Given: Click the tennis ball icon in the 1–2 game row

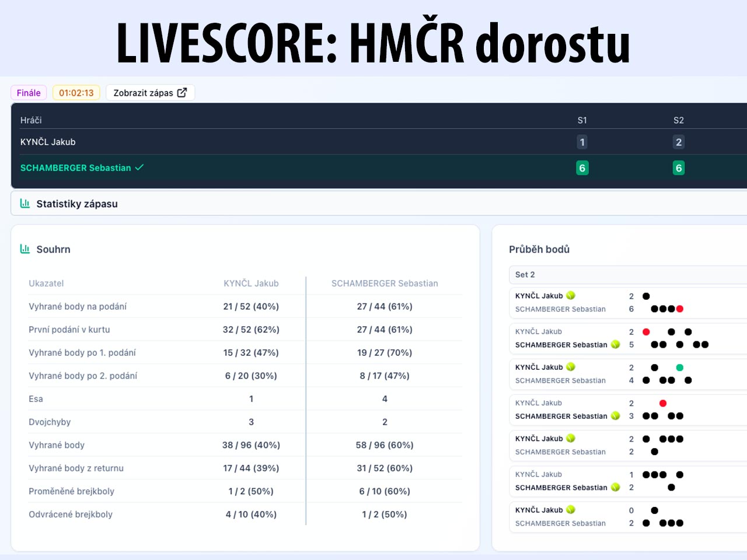Looking at the screenshot, I should [615, 488].
